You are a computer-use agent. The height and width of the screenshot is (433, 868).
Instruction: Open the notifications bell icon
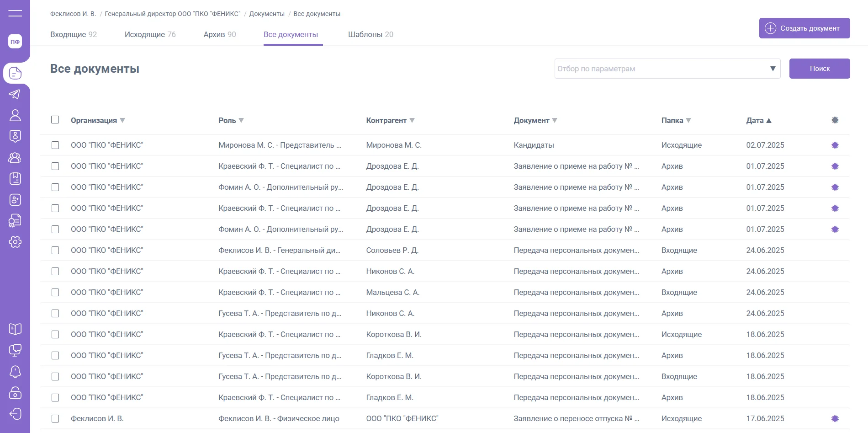click(15, 371)
